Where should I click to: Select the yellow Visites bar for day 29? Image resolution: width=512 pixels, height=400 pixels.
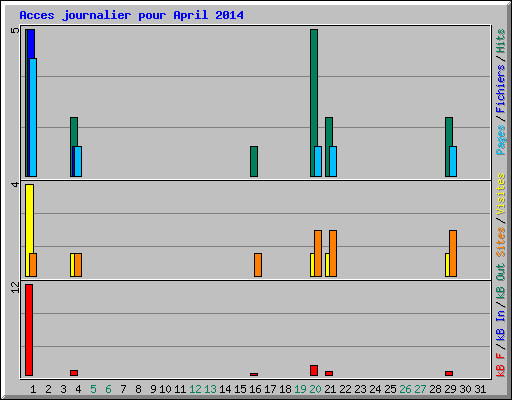(x=447, y=265)
